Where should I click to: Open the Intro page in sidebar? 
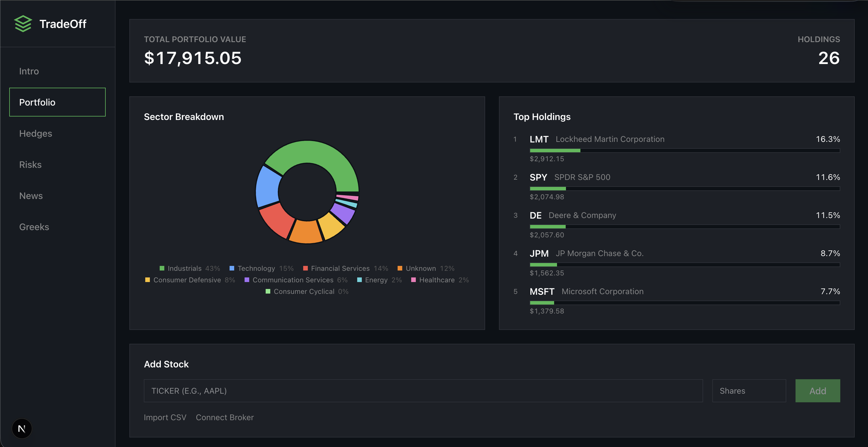pos(29,71)
